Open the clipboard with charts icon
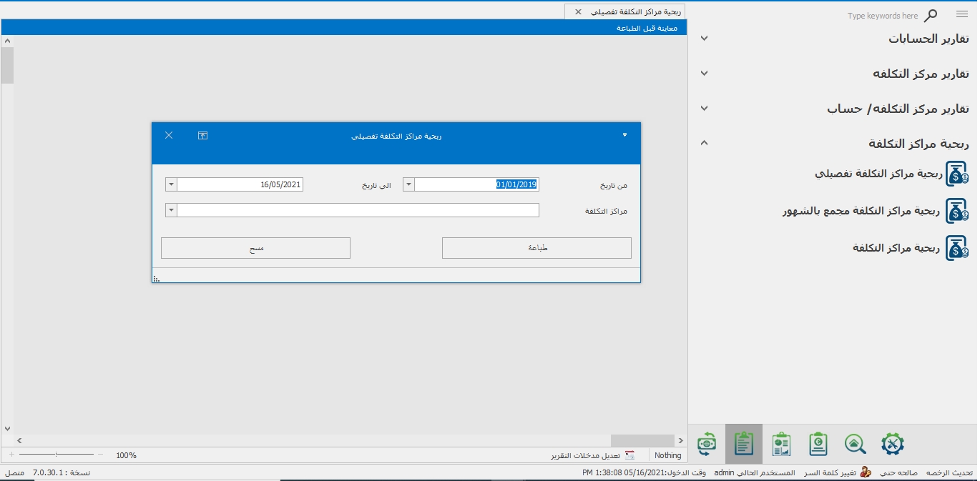 [x=781, y=444]
